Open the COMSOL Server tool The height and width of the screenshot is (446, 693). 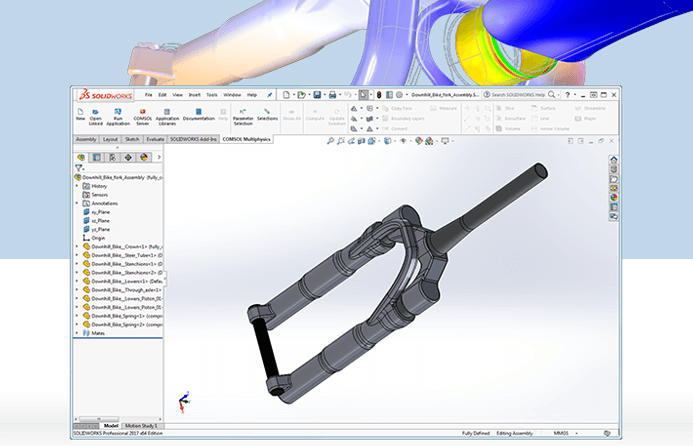[142, 117]
